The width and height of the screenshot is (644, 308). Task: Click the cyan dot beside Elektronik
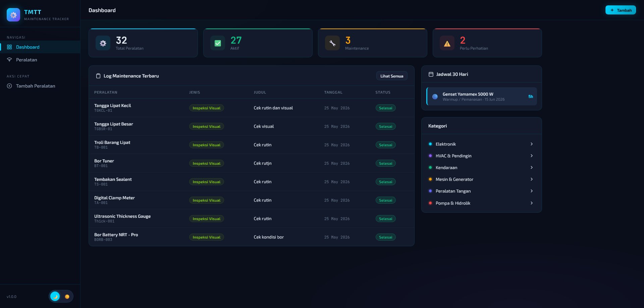[x=430, y=144]
